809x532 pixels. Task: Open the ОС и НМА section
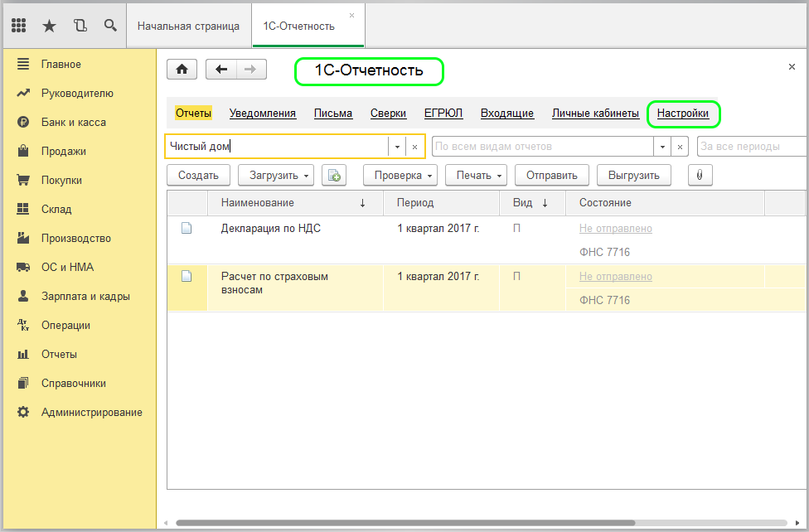click(x=67, y=268)
